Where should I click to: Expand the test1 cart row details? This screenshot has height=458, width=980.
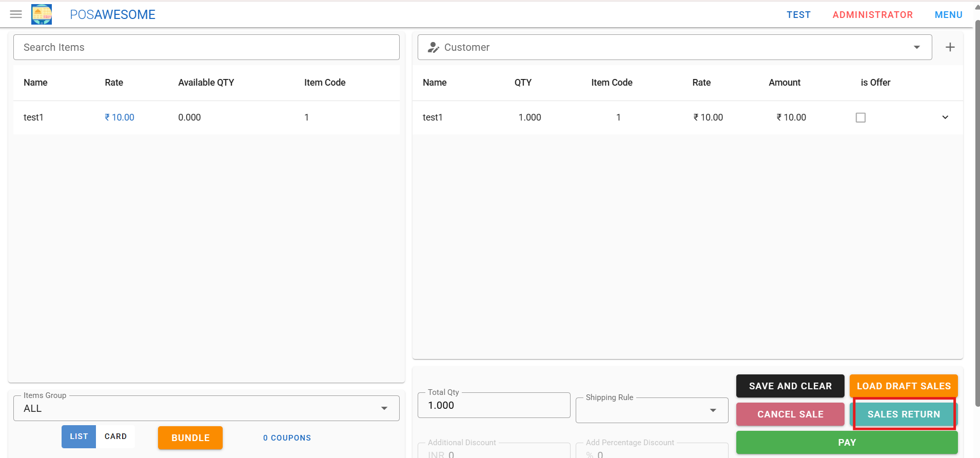(945, 117)
